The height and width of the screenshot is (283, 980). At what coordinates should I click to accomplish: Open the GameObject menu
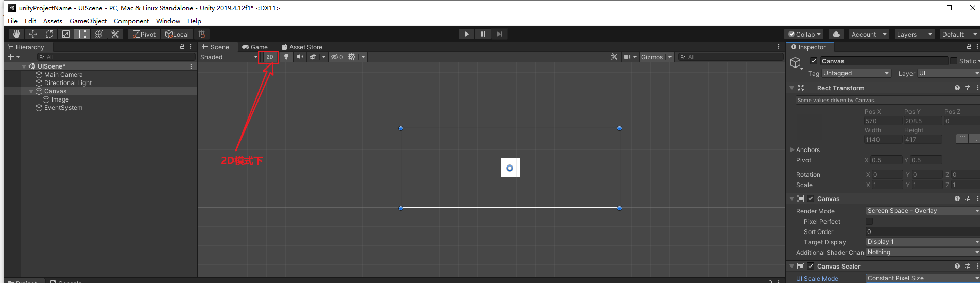tap(88, 21)
